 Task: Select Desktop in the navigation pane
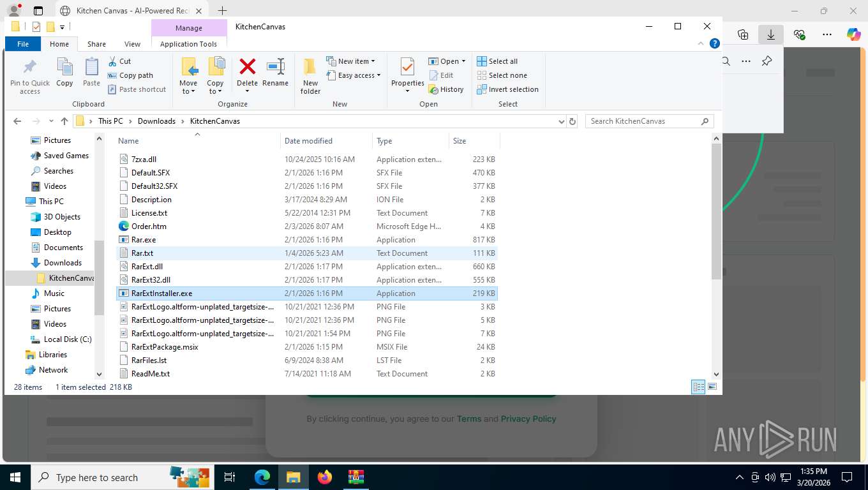pyautogui.click(x=57, y=232)
